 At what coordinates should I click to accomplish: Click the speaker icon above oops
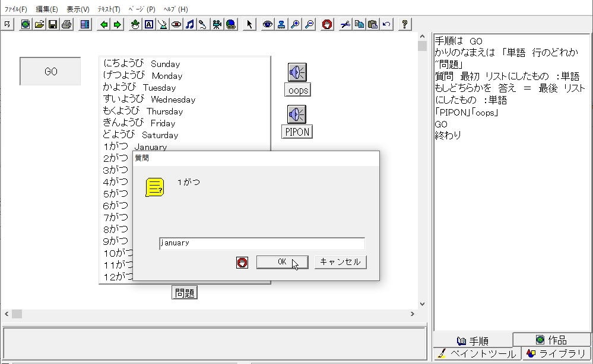point(297,72)
